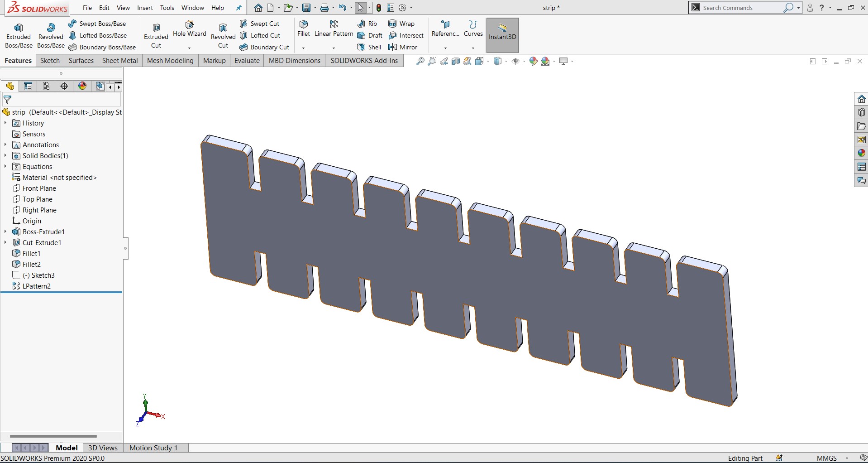Click the Fillet tool icon
Viewport: 868px width, 463px height.
[x=304, y=28]
